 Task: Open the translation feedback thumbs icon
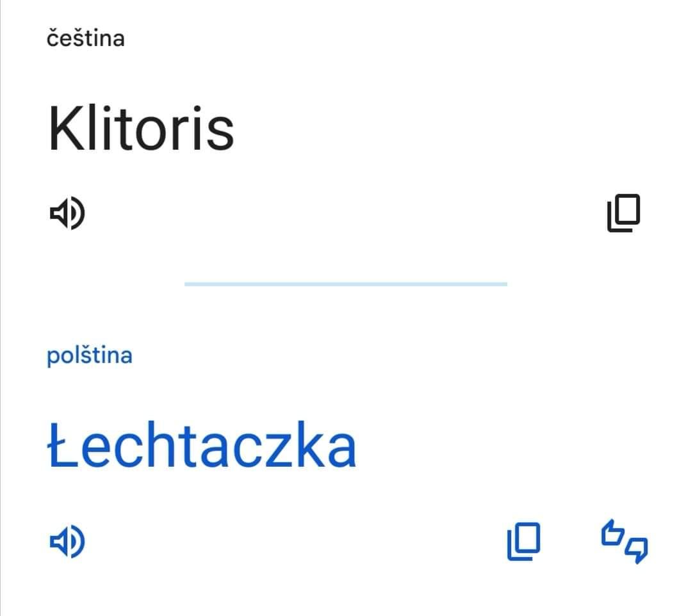pos(624,542)
